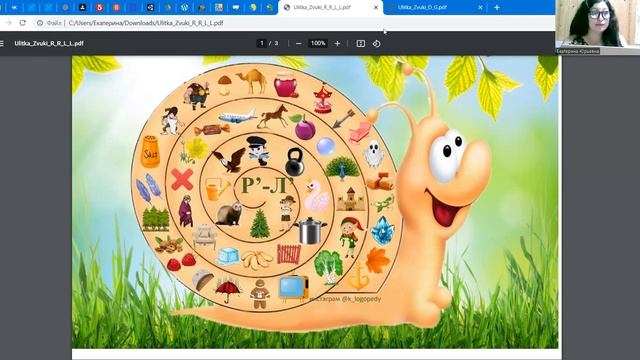Close the Ulitka_Zvuki_R_R_L_L.pdf tab
The image size is (640, 360).
376,7
